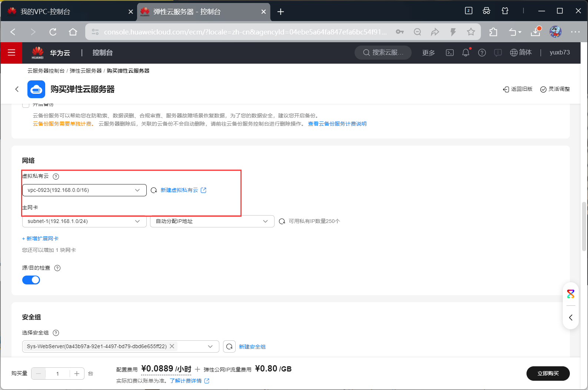Close the 我的VPC-控制台 tab
This screenshot has width=588, height=390.
click(x=130, y=11)
